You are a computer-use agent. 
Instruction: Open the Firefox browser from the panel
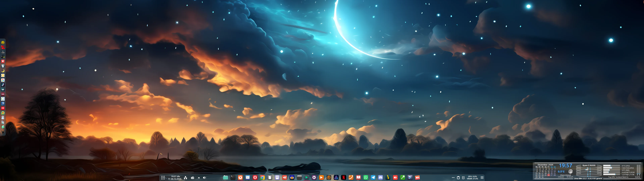240,177
